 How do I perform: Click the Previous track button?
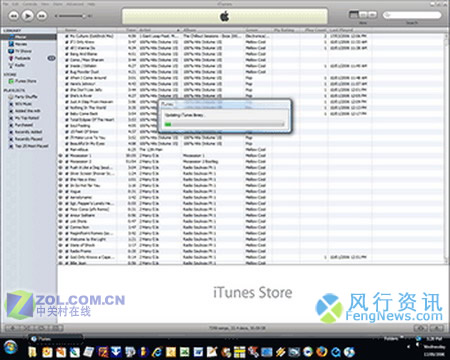point(14,16)
